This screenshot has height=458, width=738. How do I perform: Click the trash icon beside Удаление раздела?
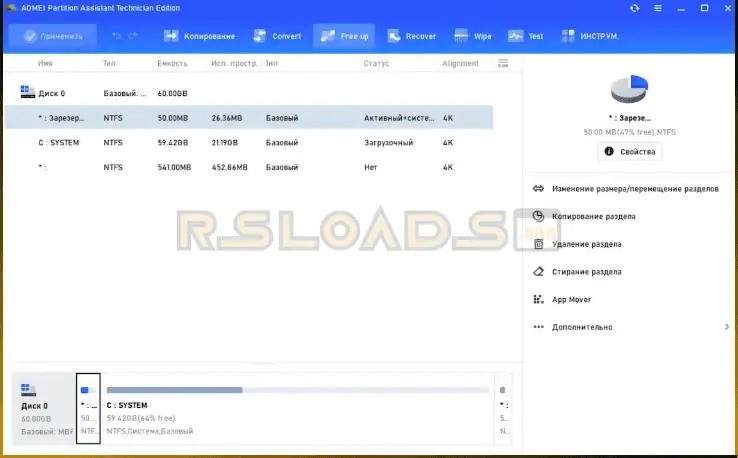point(538,244)
